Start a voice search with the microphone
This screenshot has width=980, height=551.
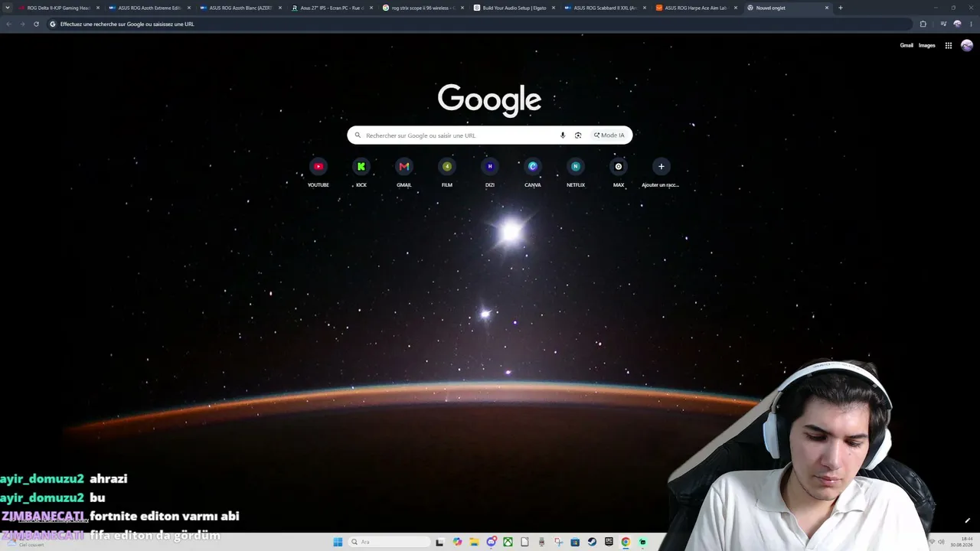563,135
